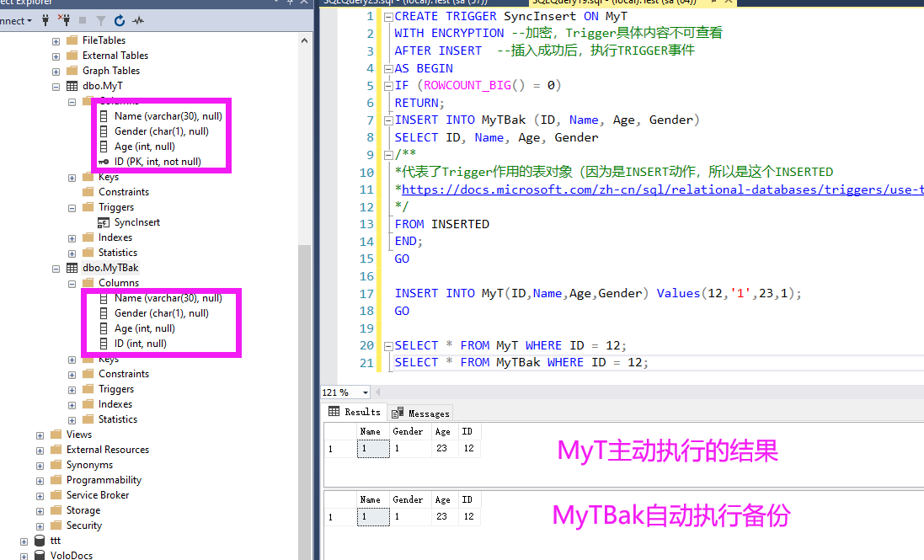Screen dimensions: 924x560
Task: Expand the Indexes node under dbo.MyT
Action: click(x=72, y=238)
